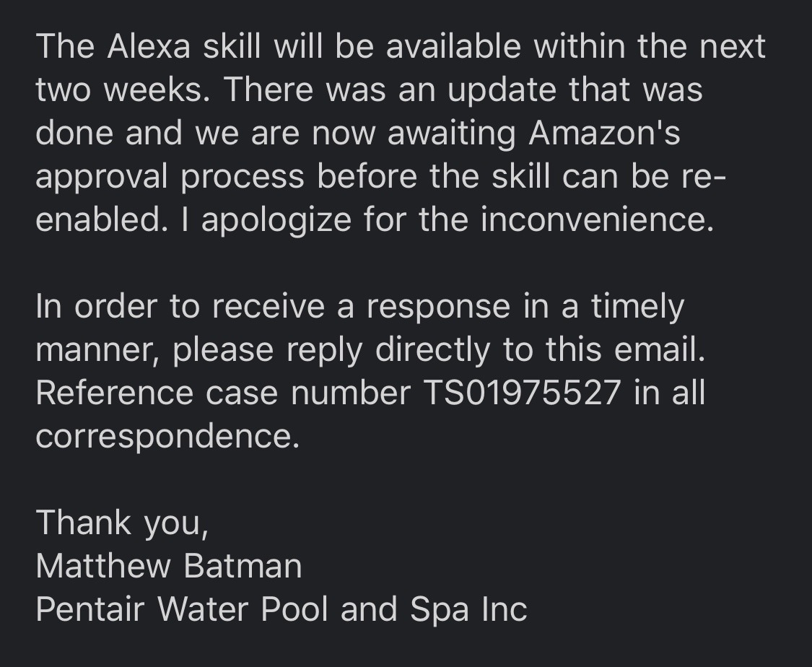Click the word "Amazon's"

[x=604, y=133]
